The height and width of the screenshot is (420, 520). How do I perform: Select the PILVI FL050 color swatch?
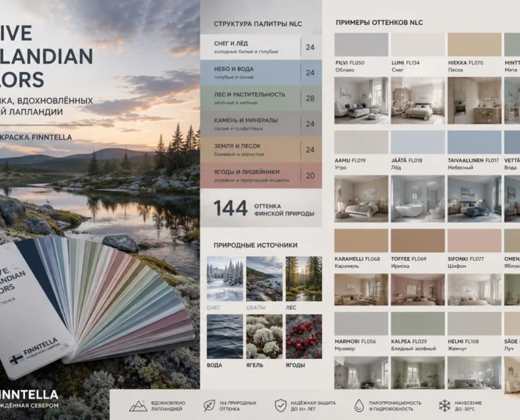point(361,45)
